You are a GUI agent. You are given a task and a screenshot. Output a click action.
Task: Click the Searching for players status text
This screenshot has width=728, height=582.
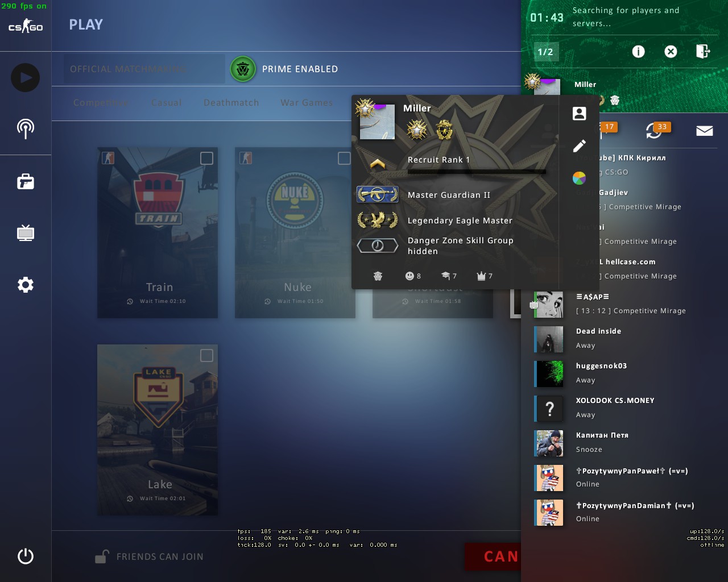(x=626, y=17)
